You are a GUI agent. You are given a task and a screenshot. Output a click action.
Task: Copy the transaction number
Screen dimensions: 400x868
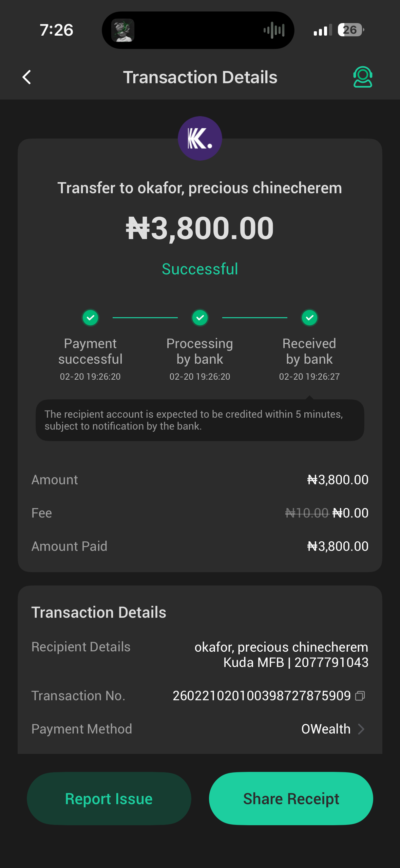coord(360,696)
